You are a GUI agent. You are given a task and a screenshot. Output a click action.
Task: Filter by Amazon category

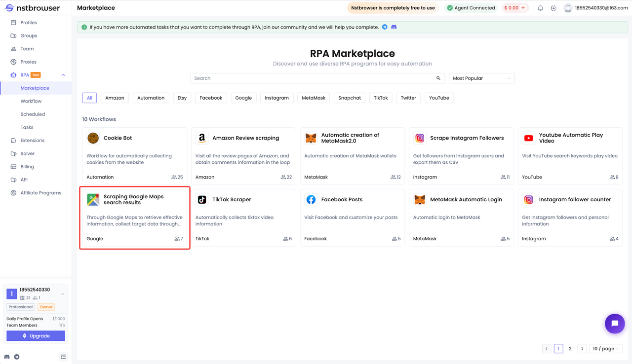pyautogui.click(x=115, y=98)
